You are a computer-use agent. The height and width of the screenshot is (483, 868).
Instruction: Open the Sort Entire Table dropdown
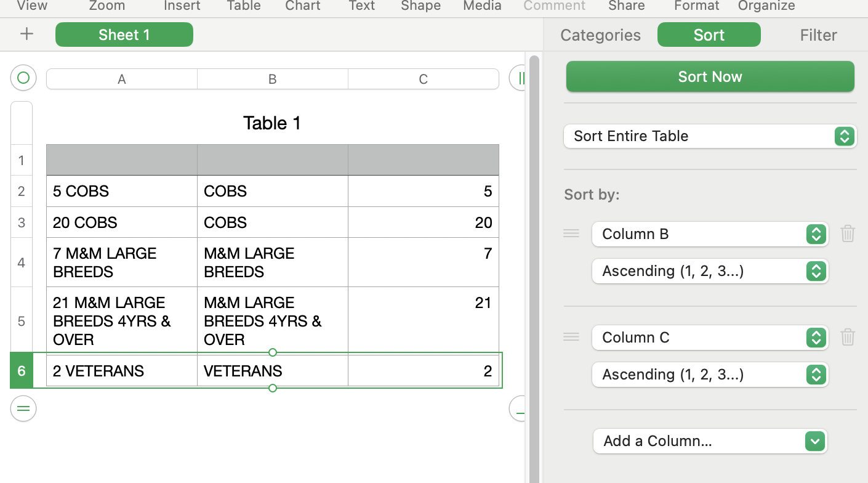click(x=710, y=136)
